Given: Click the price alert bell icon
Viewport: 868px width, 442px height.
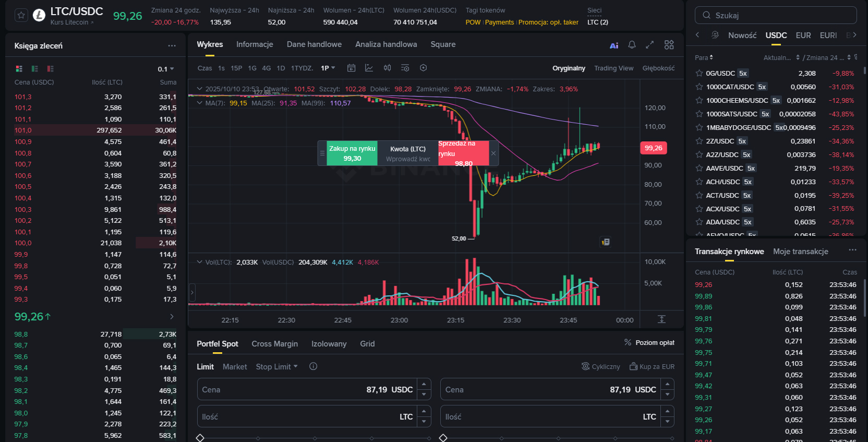Looking at the screenshot, I should click(x=632, y=45).
